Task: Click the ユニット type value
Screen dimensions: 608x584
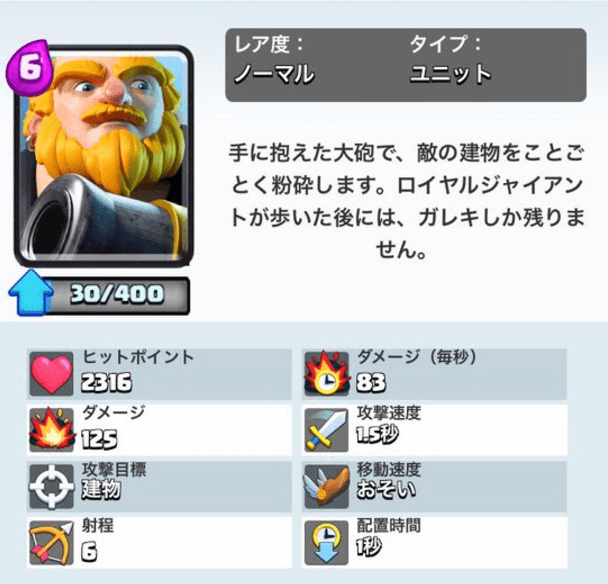Action: coord(451,74)
